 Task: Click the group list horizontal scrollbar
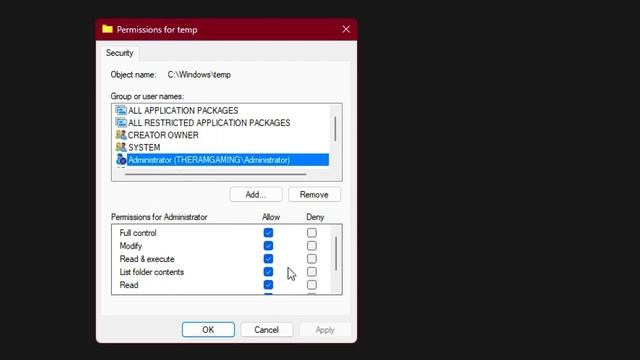tap(216, 174)
